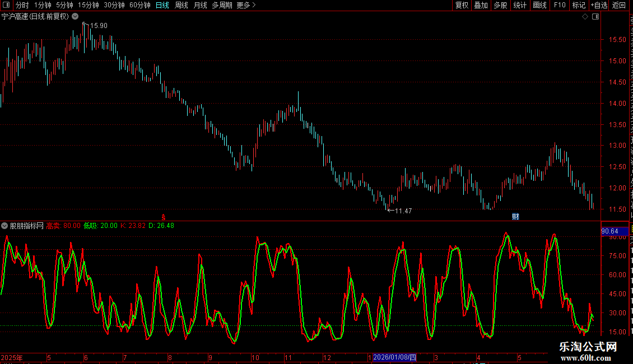This screenshot has height=364, width=633.
Task: Switch to 月线 monthly chart
Action: click(200, 5)
